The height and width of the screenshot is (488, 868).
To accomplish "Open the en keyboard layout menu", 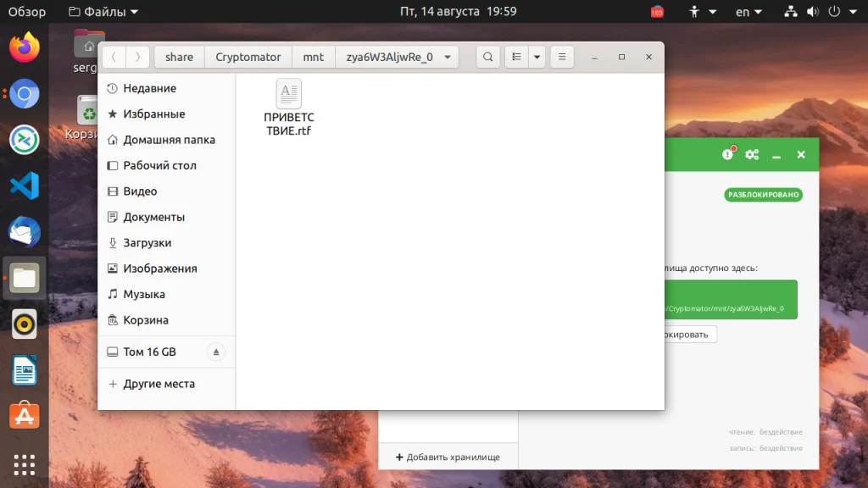I will point(749,12).
